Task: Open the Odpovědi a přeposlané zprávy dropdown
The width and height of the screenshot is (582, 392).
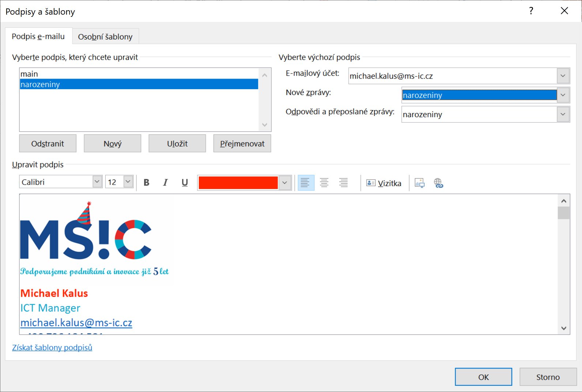Action: coord(563,114)
